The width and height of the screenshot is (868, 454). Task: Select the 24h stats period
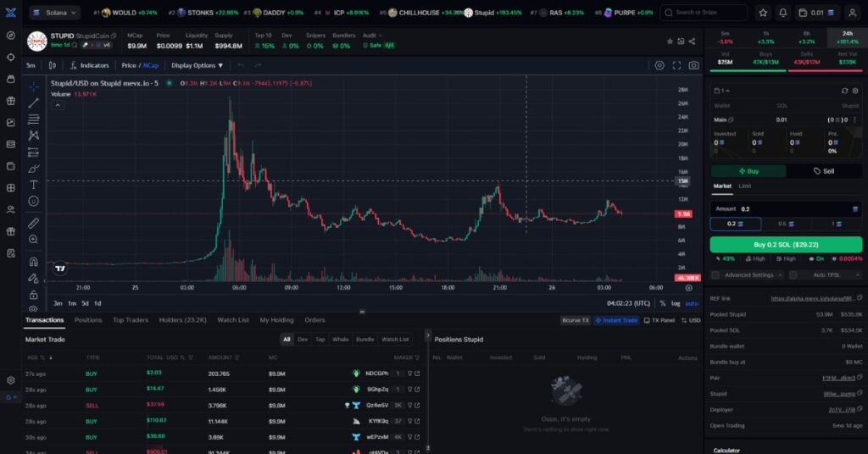(x=847, y=37)
